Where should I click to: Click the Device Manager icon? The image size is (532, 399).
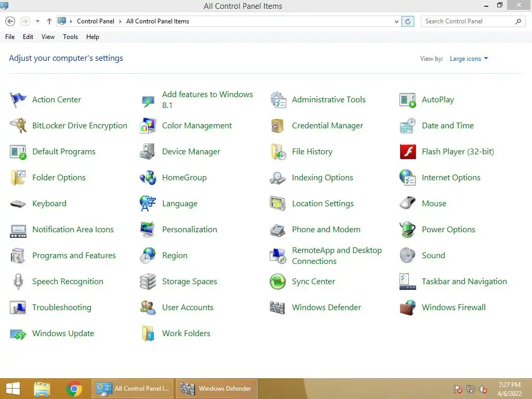click(x=148, y=152)
